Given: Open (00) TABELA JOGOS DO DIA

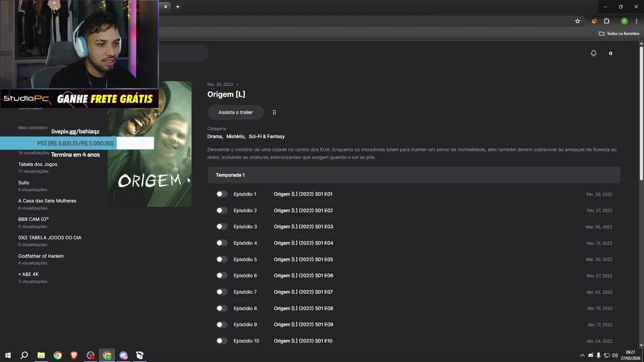Looking at the screenshot, I should (x=50, y=237).
